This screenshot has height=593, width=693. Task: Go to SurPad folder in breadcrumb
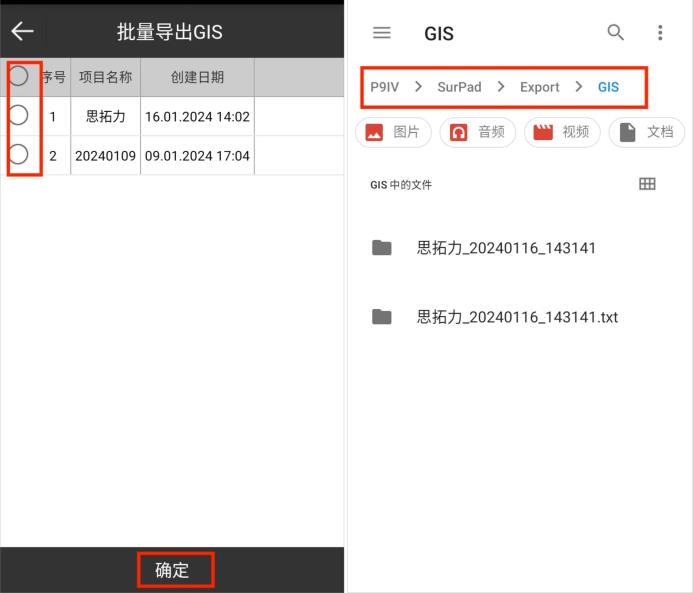[459, 87]
